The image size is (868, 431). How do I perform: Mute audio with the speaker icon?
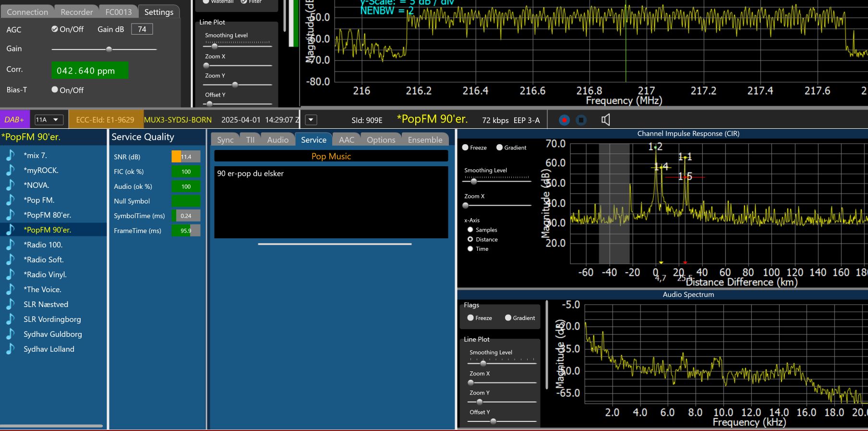click(605, 120)
